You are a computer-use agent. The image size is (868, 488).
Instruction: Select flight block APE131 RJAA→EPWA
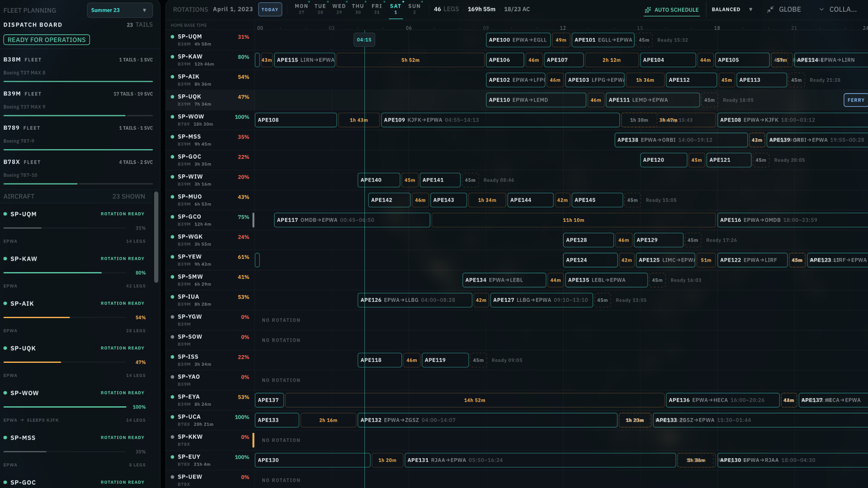[540, 460]
